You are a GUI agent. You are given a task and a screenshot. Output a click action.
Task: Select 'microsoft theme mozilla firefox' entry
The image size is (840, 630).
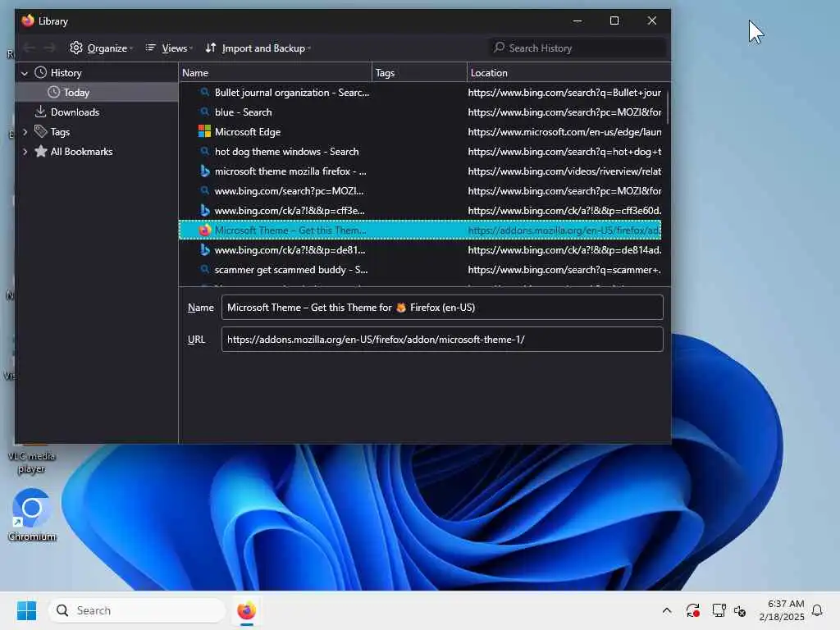pos(420,171)
